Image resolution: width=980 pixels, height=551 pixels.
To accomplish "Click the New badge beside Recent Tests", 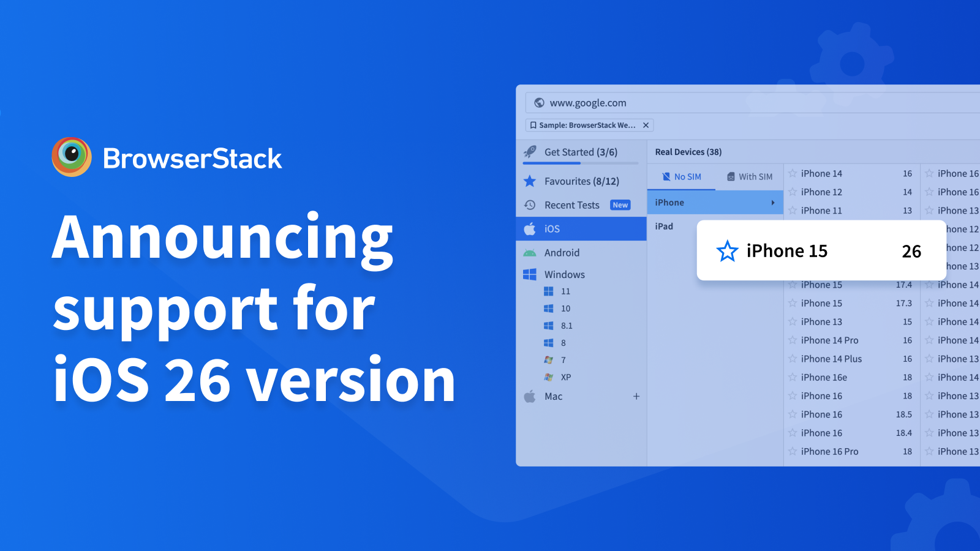I will (620, 205).
